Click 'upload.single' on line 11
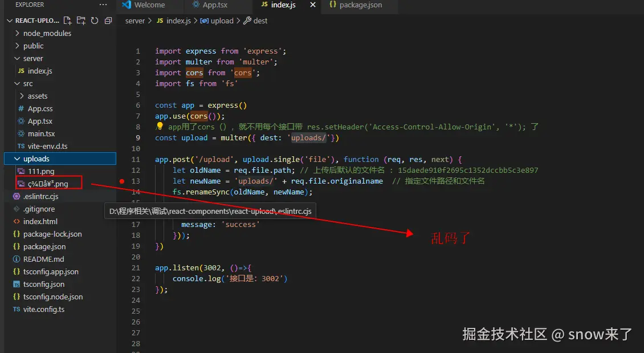The image size is (644, 353). tap(271, 160)
